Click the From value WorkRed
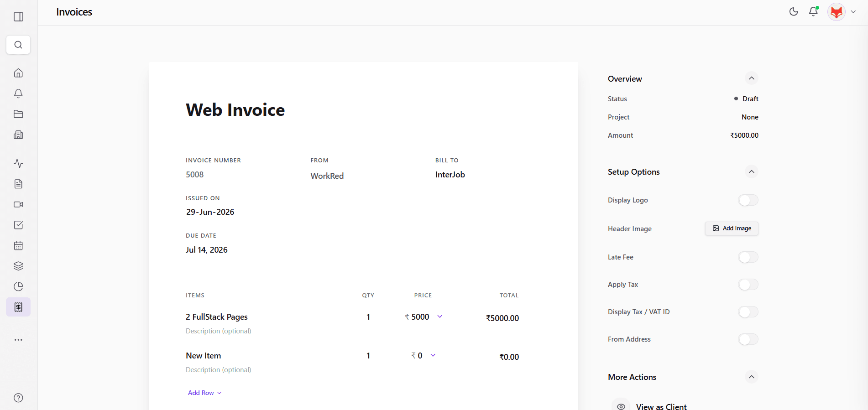Viewport: 868px width, 410px height. (327, 176)
